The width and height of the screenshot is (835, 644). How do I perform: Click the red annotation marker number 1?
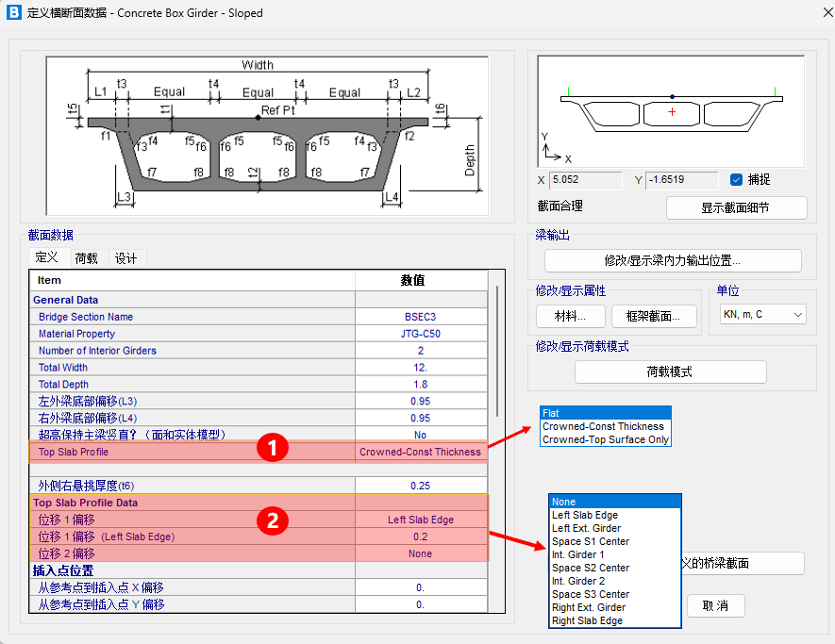coord(273,450)
